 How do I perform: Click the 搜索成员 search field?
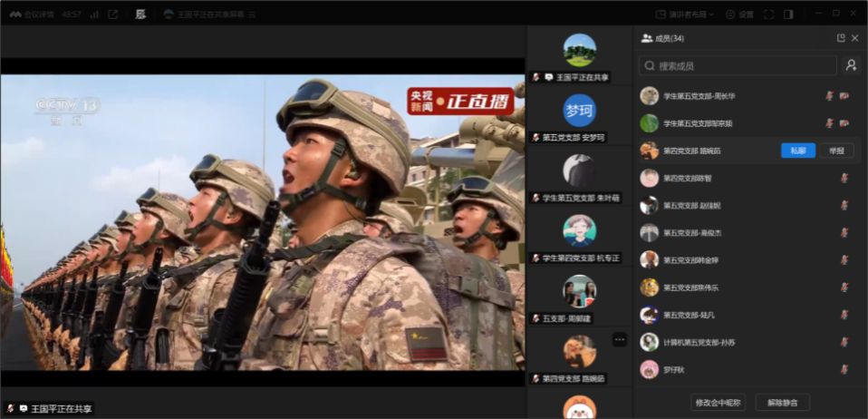click(736, 65)
